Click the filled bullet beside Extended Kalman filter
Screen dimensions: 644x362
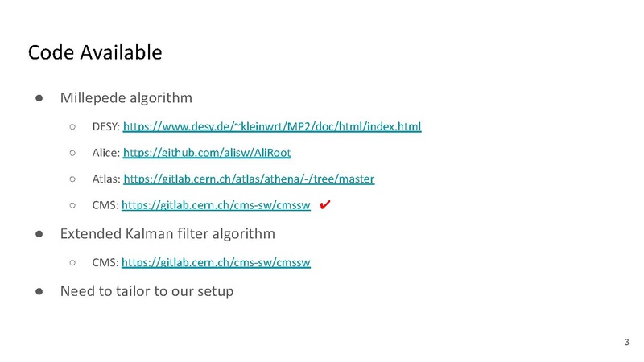click(39, 234)
